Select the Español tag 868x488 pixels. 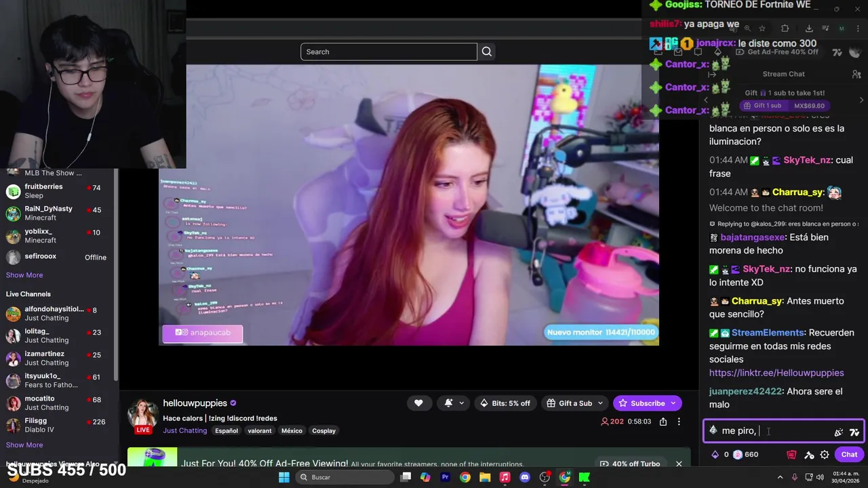[x=226, y=430]
